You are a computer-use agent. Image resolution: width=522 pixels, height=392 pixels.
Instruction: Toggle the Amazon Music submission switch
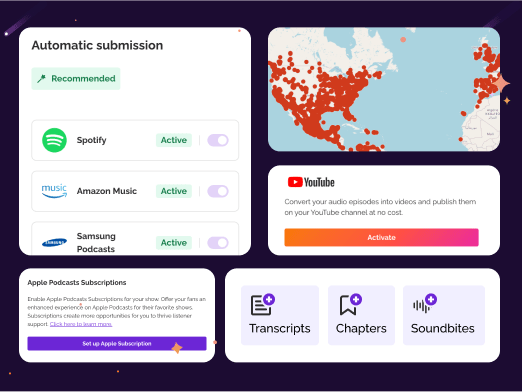(218, 191)
